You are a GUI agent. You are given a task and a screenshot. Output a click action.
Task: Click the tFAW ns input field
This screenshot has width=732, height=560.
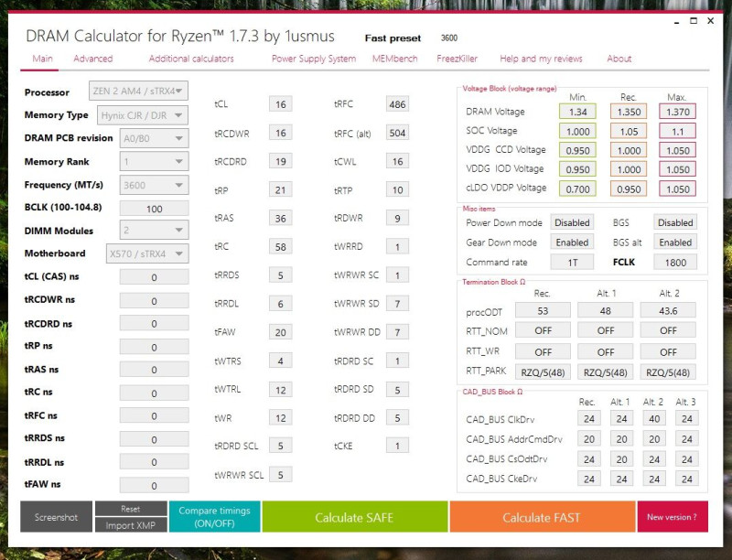click(154, 485)
